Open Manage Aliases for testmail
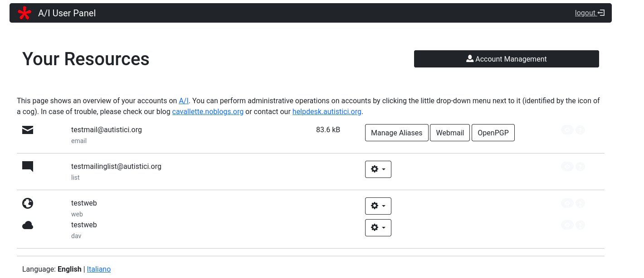The image size is (644, 278). coord(396,133)
